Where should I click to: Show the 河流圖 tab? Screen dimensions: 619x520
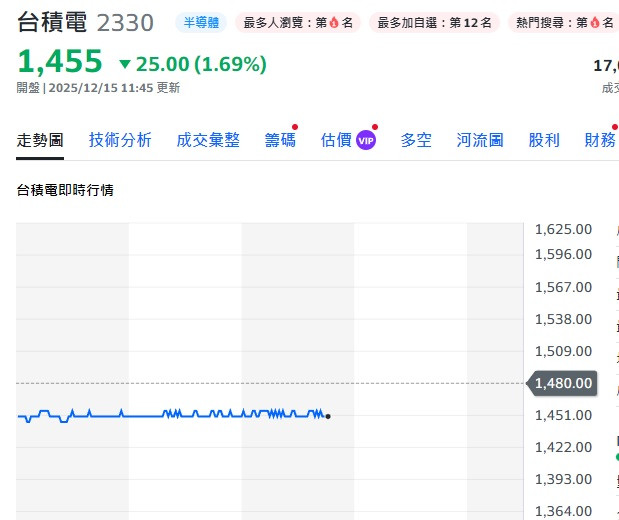480,140
